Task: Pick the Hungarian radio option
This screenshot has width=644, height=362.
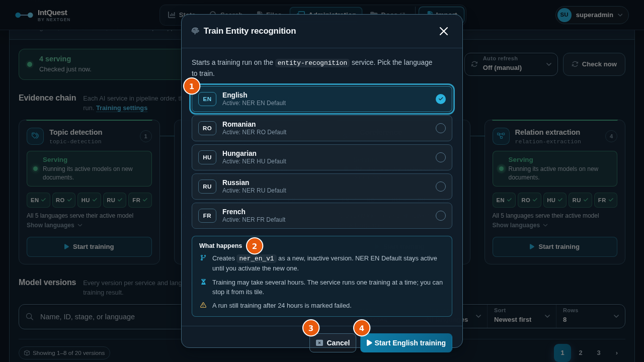Action: pyautogui.click(x=322, y=157)
